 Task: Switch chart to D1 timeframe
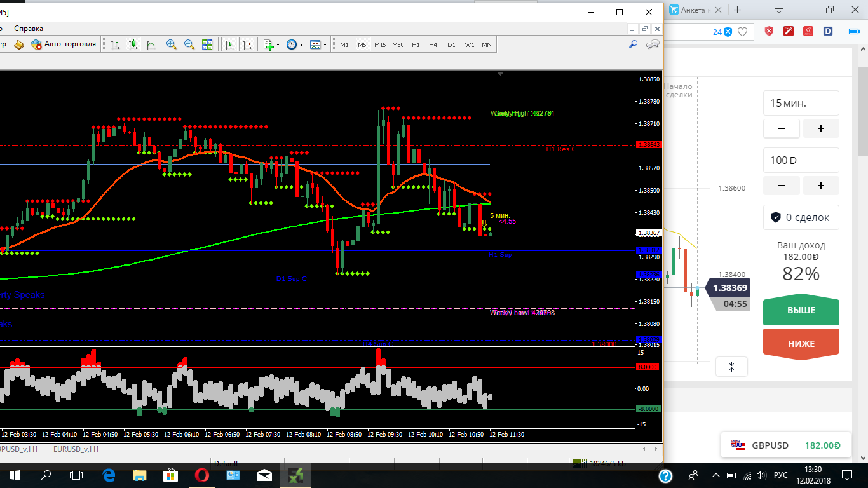451,44
